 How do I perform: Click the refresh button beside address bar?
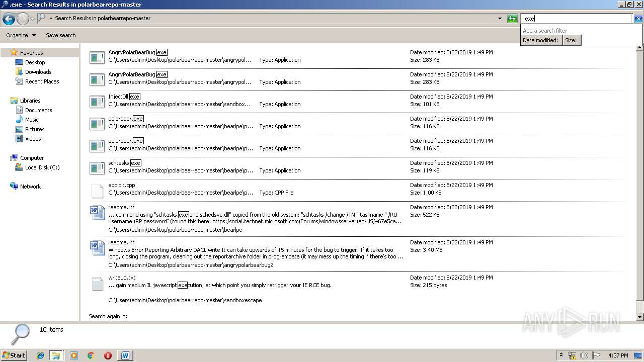tap(512, 19)
